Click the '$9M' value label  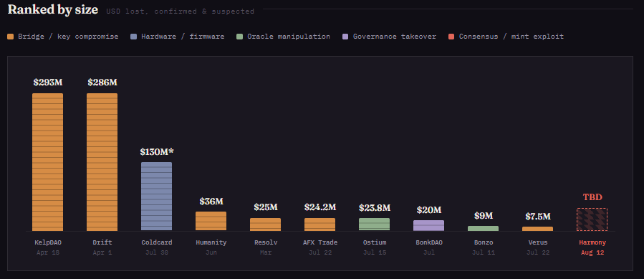click(484, 216)
